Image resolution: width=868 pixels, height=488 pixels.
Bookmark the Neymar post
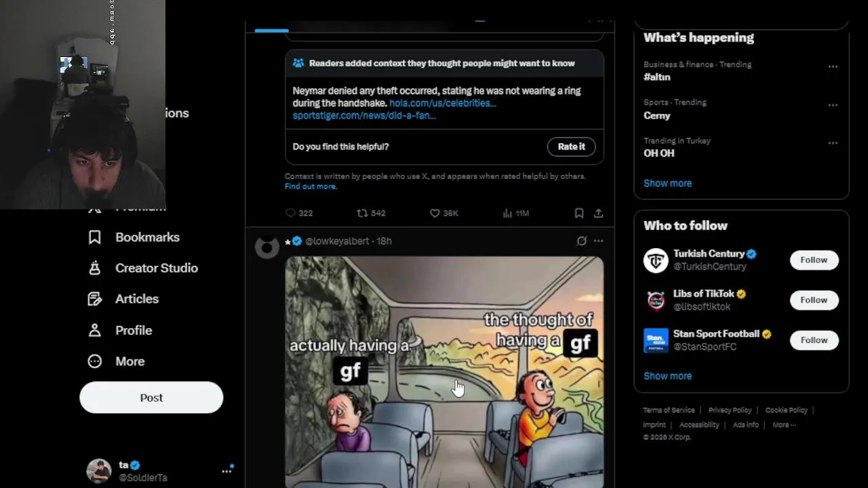579,213
